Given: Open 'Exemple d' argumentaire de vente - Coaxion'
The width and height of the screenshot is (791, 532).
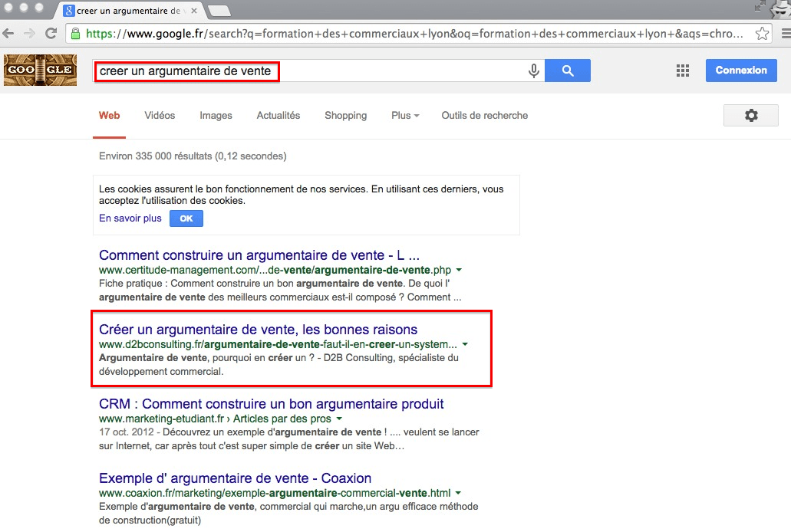Looking at the screenshot, I should (x=235, y=478).
